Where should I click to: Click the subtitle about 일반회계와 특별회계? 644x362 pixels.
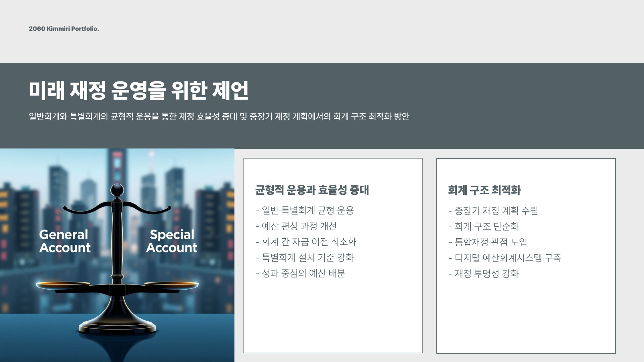click(219, 117)
